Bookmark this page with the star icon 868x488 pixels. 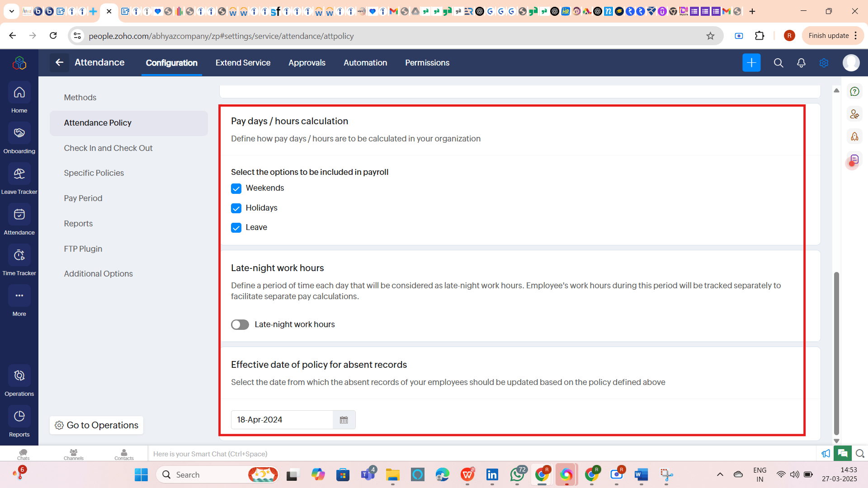[x=710, y=36]
